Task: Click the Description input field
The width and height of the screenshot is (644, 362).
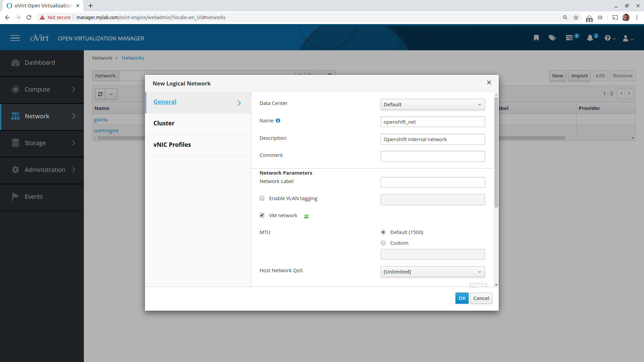Action: [x=433, y=139]
